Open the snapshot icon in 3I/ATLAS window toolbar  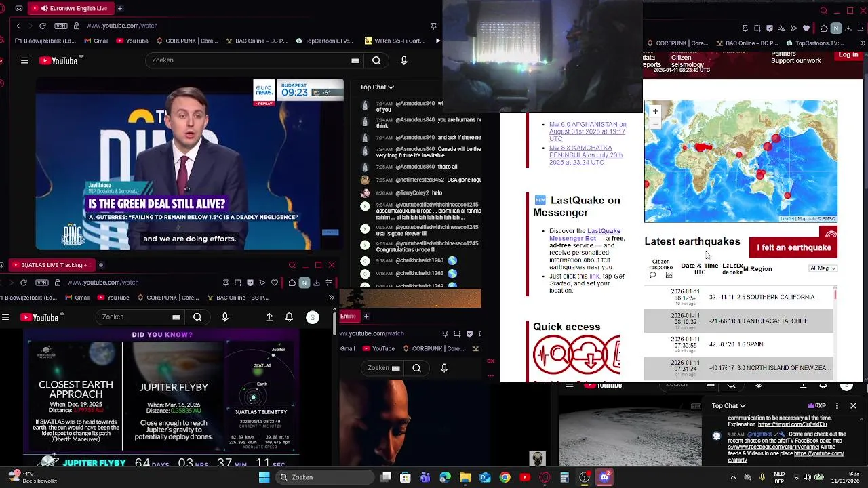tap(238, 282)
